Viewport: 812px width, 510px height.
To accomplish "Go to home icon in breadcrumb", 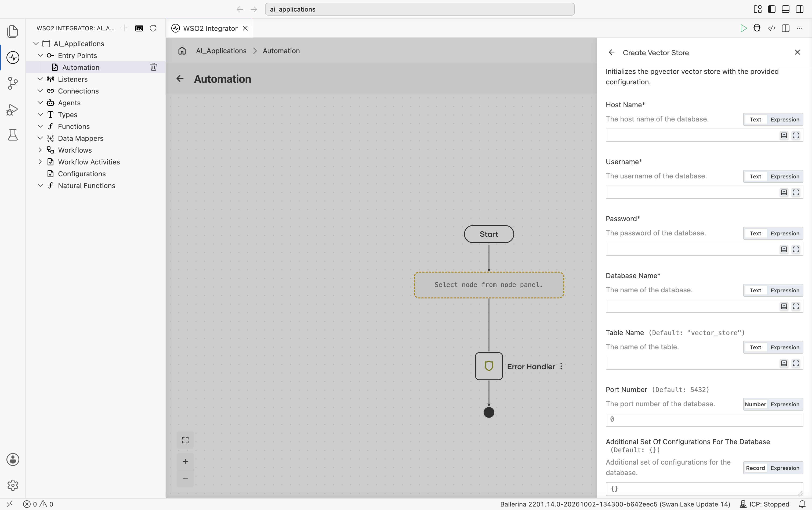I will [182, 51].
